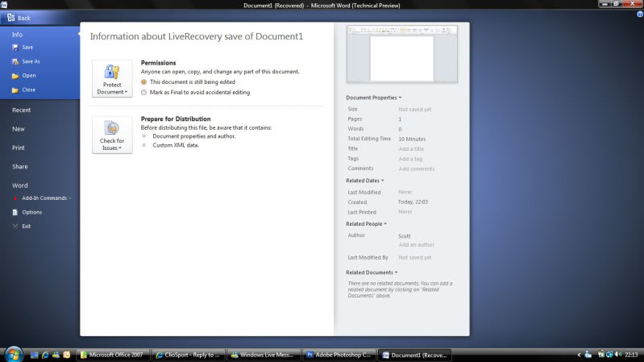Open the help question mark icon

tap(640, 14)
